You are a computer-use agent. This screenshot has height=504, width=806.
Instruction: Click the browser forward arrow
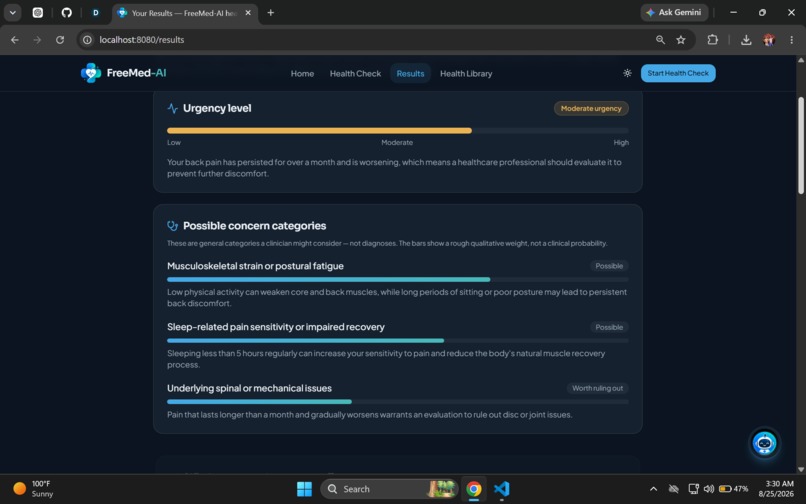pos(37,40)
